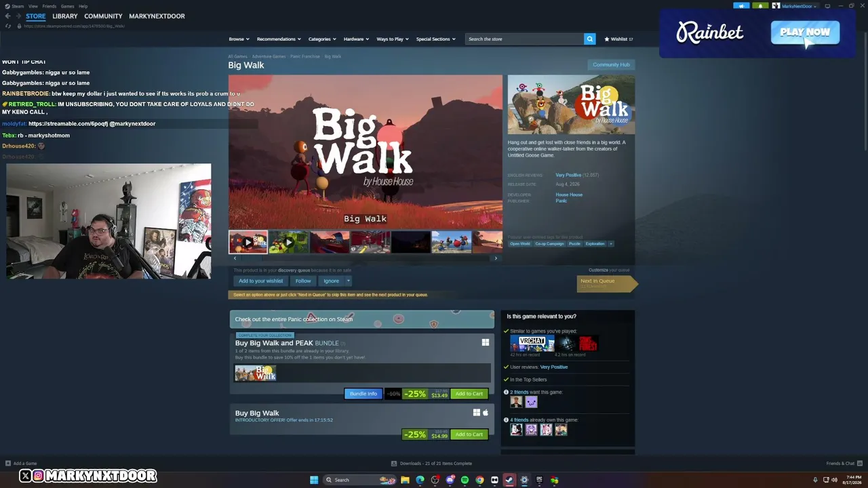Click the Follow button
This screenshot has width=868, height=488.
coord(303,281)
